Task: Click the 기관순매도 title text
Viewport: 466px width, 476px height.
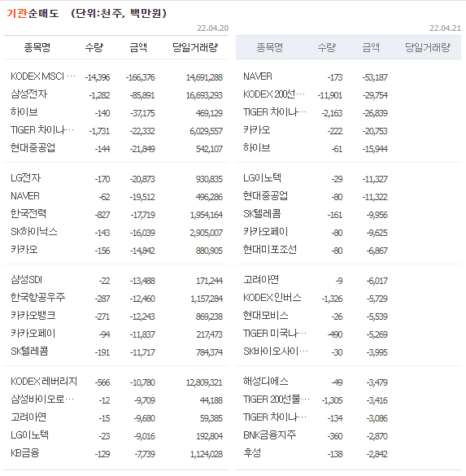Action: pyautogui.click(x=33, y=13)
